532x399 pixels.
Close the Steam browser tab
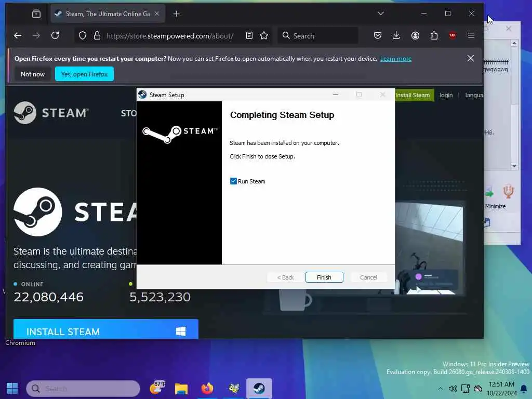(157, 14)
